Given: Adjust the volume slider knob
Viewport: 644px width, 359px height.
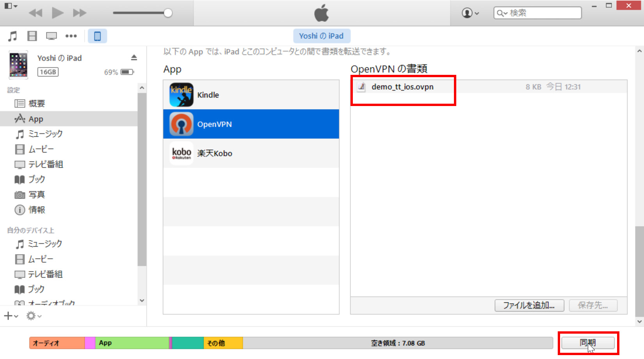Looking at the screenshot, I should (x=168, y=13).
